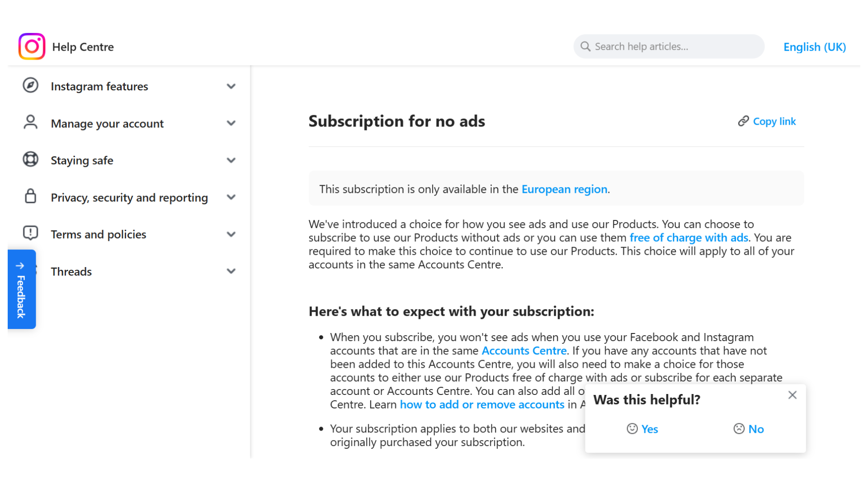Click the Instagram logo in the header
This screenshot has width=868, height=488.
tap(31, 47)
